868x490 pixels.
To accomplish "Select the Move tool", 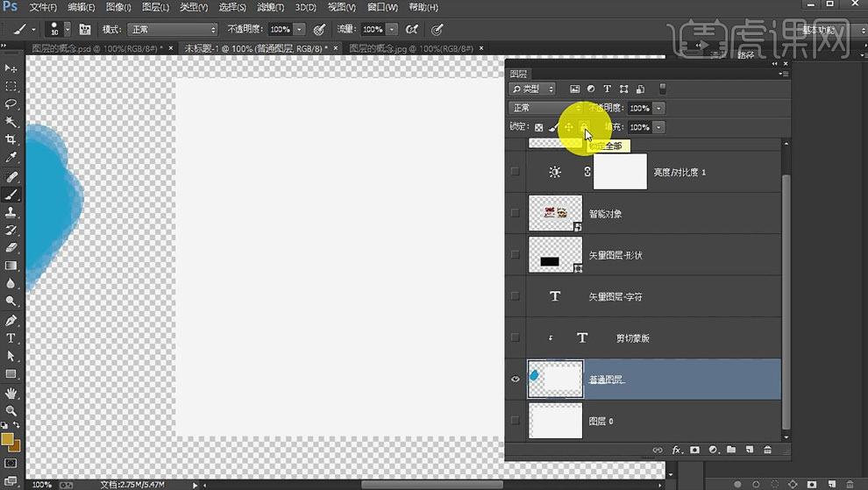I will (x=11, y=68).
